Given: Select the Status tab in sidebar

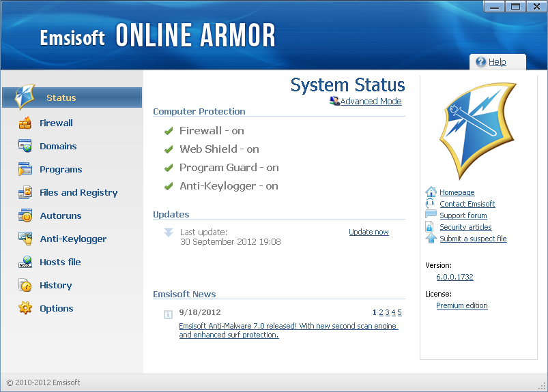Looking at the screenshot, I should (x=72, y=97).
